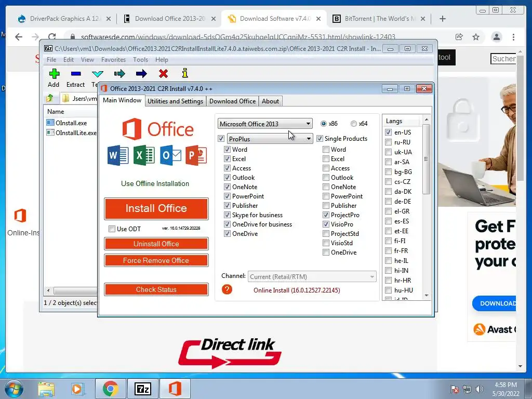
Task: Click the Install Office button
Action: pos(156,208)
